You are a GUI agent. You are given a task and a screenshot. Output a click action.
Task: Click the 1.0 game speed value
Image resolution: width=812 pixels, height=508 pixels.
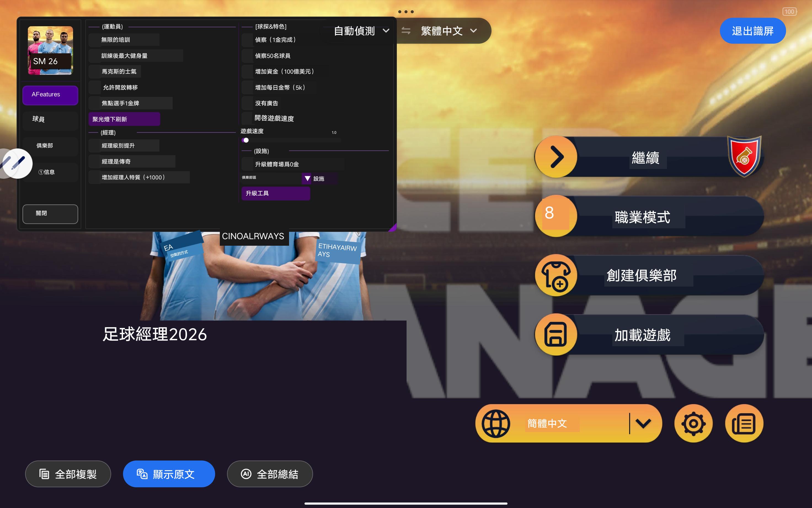coord(334,132)
